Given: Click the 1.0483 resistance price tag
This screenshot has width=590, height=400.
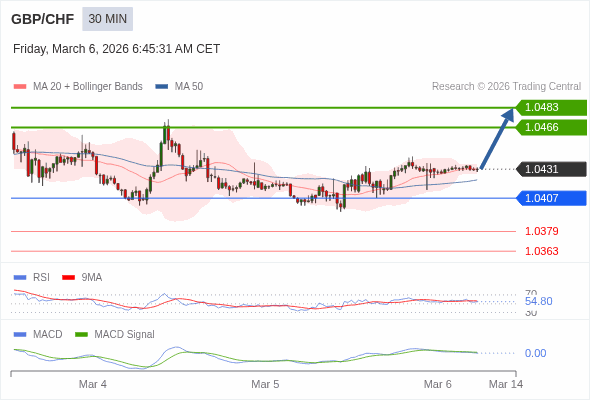Looking at the screenshot, I should pyautogui.click(x=551, y=108).
